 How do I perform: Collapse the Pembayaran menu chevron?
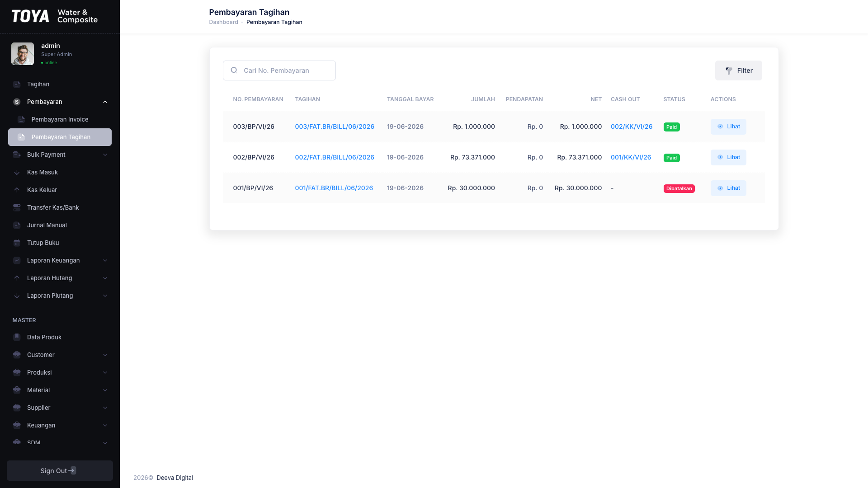(105, 102)
